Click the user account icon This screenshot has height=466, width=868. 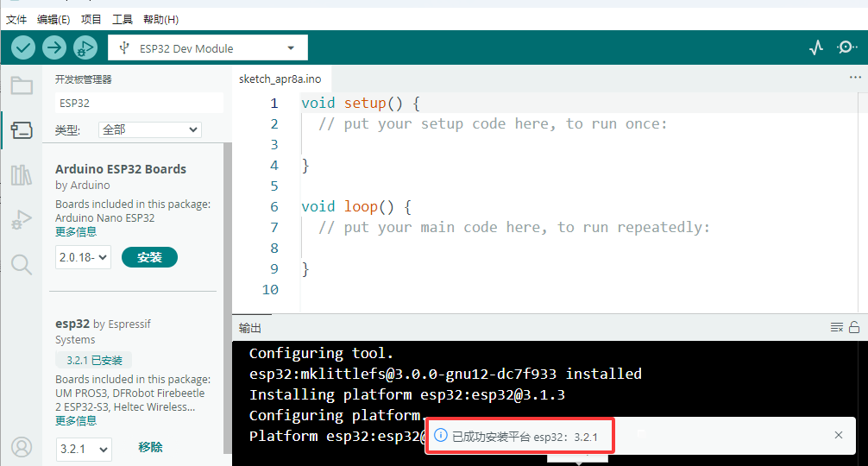[x=22, y=447]
